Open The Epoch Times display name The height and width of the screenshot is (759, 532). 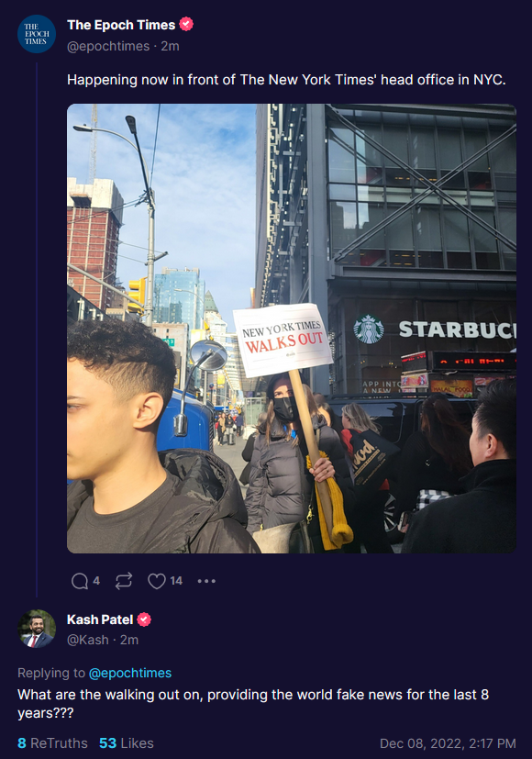click(121, 25)
